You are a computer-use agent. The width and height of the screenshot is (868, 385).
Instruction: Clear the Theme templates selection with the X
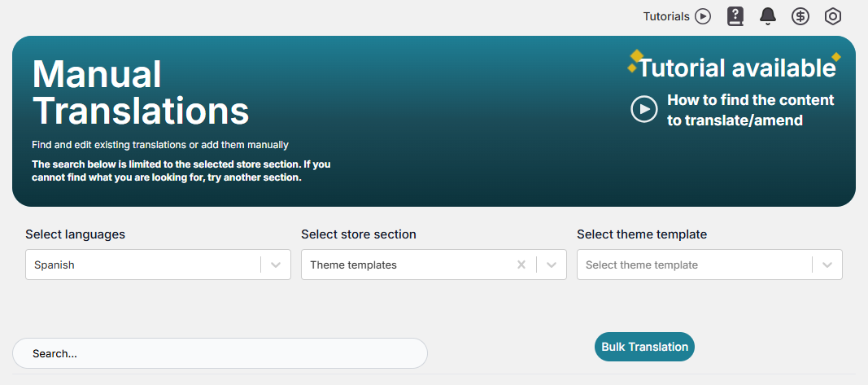coord(521,265)
